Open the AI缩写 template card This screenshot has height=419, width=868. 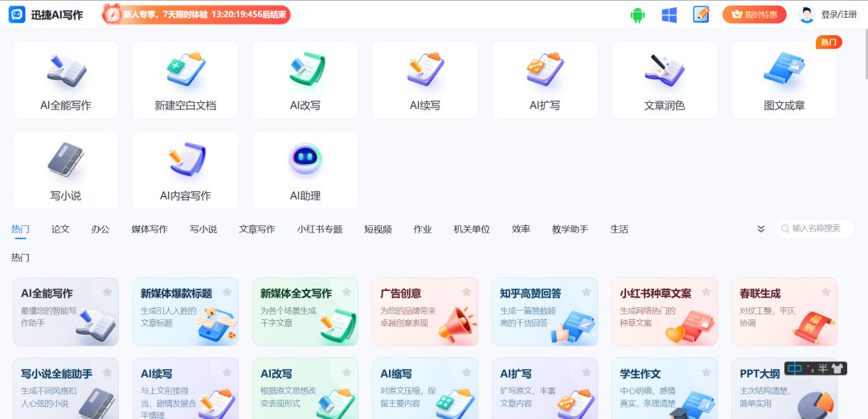(x=425, y=388)
